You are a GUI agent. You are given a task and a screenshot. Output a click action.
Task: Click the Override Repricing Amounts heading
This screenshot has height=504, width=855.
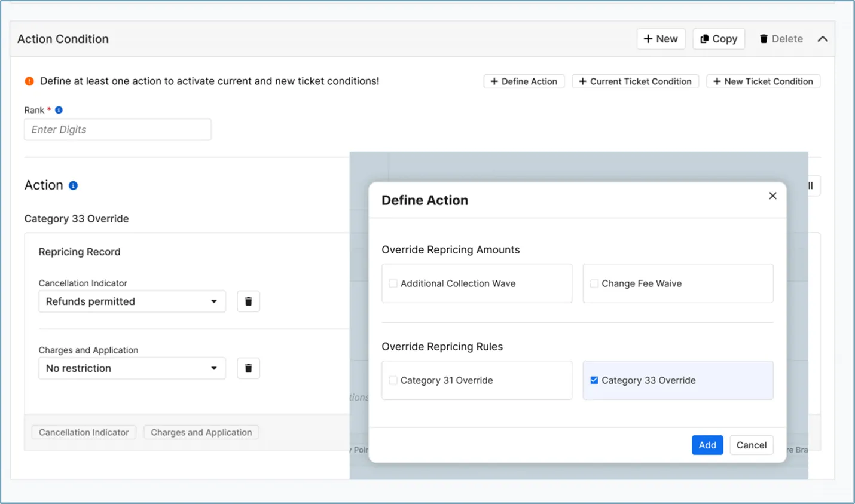(x=451, y=250)
